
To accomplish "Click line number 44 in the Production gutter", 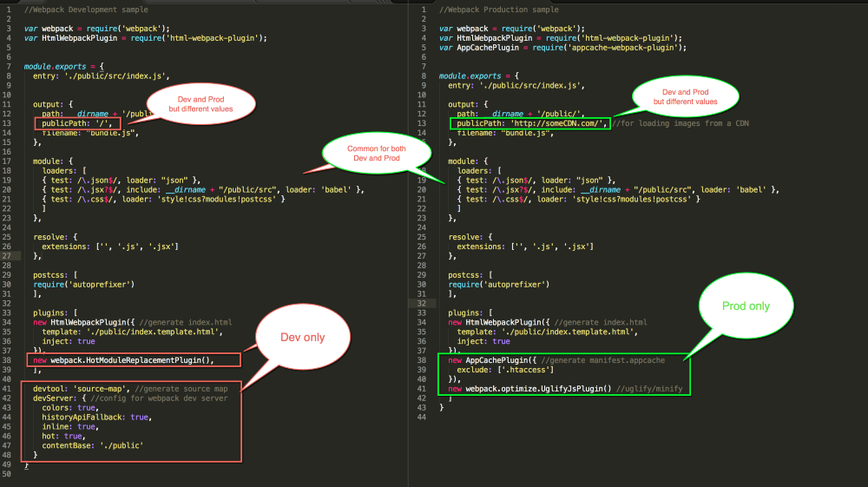I will pyautogui.click(x=422, y=417).
